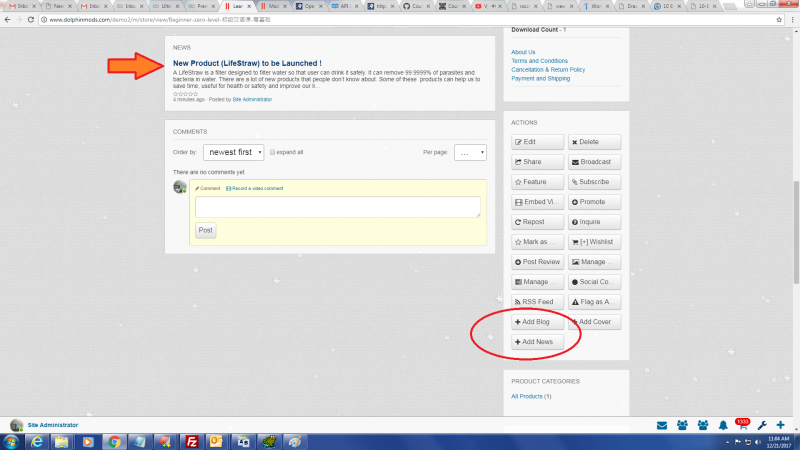Open Site Administrator link in news post

(x=252, y=99)
